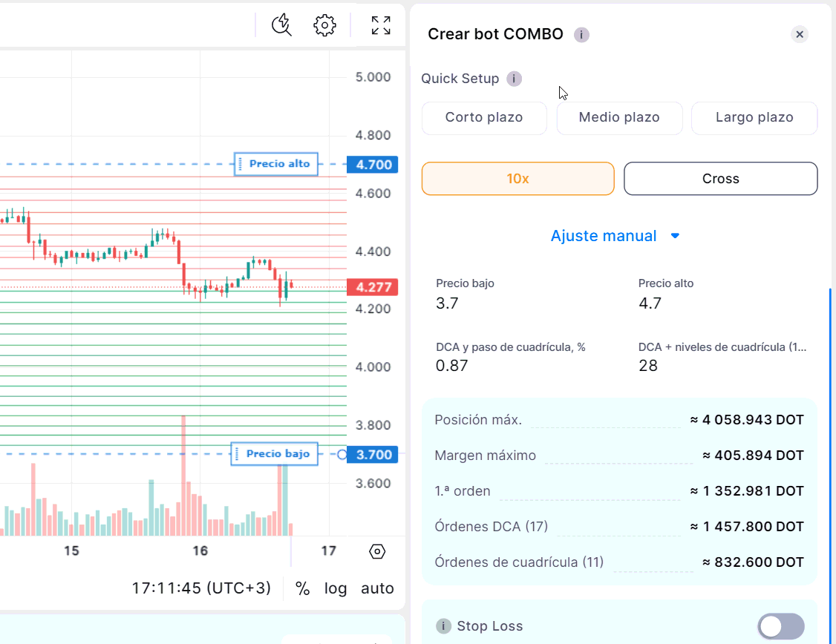
Task: Click the Stop Loss info icon
Action: tap(444, 626)
